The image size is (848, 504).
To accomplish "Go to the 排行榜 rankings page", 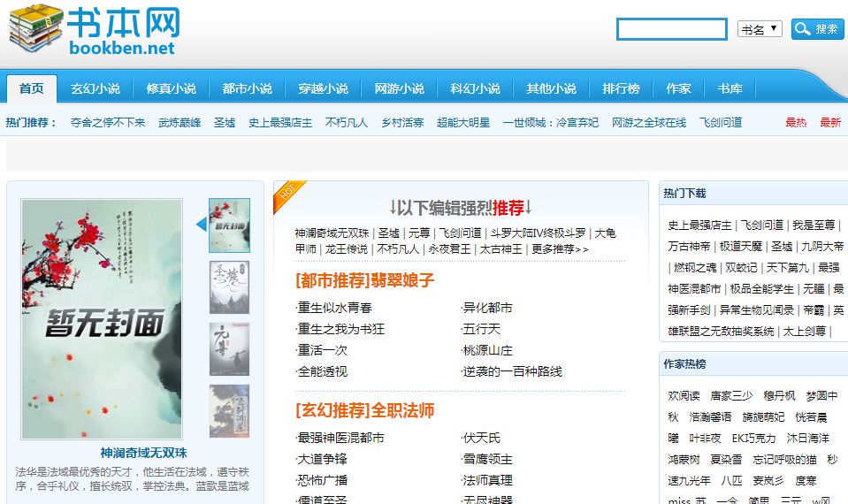I will [621, 88].
